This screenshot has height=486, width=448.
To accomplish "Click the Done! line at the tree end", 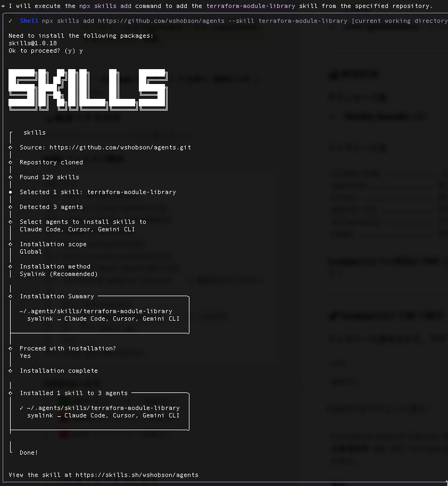I will pos(29,453).
